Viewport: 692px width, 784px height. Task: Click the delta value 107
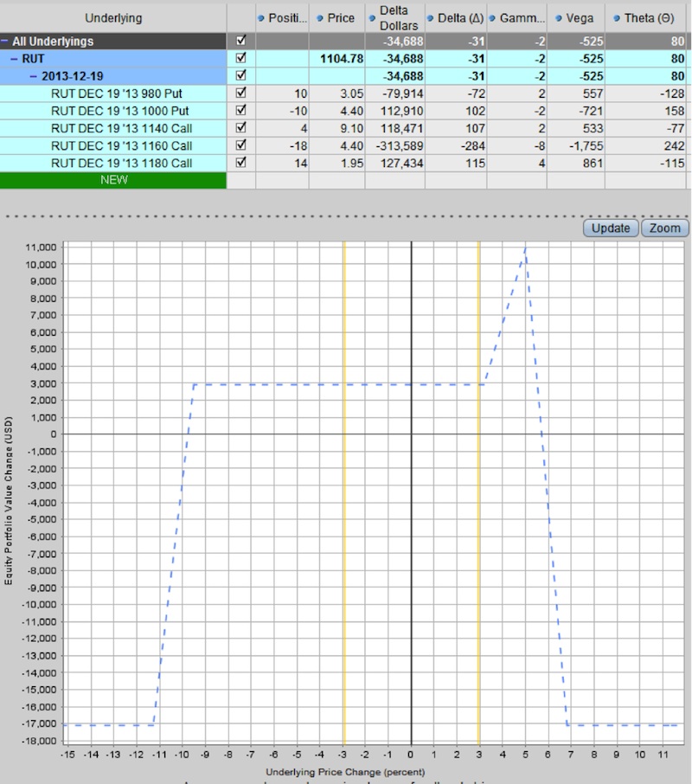(x=475, y=128)
